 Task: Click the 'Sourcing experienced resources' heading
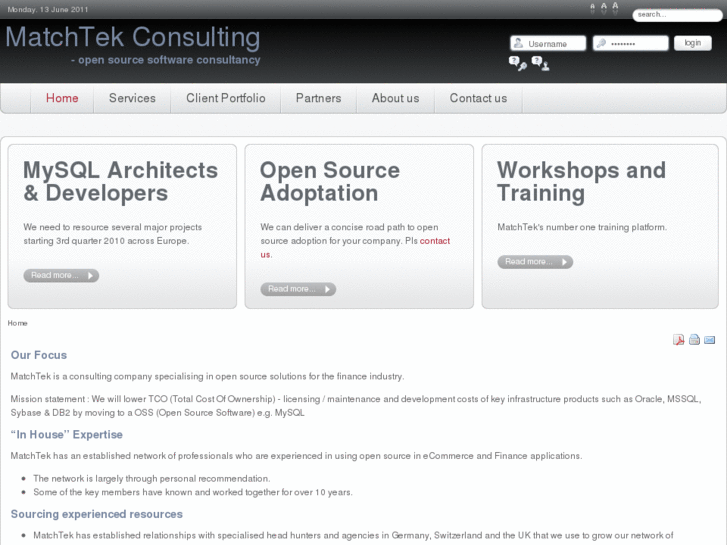tap(97, 514)
